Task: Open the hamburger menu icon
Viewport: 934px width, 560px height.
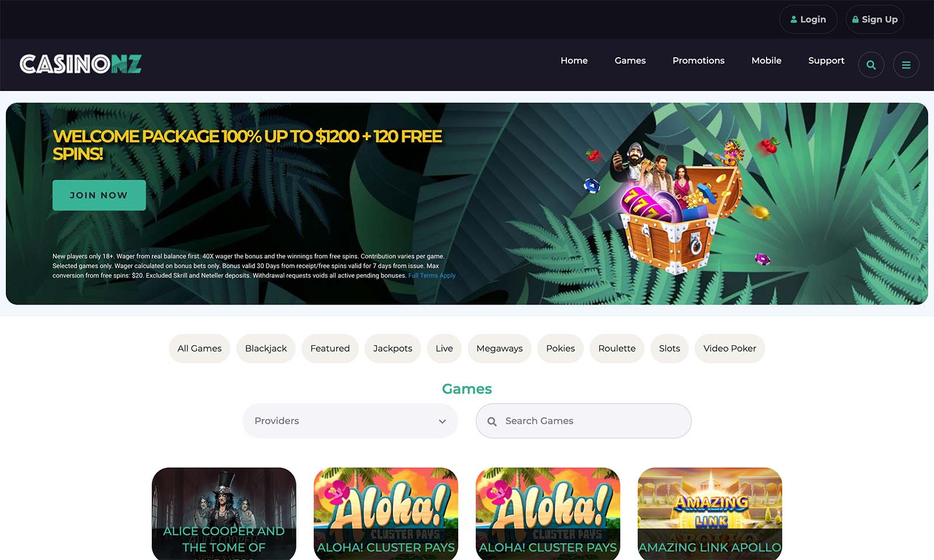Action: pos(906,65)
